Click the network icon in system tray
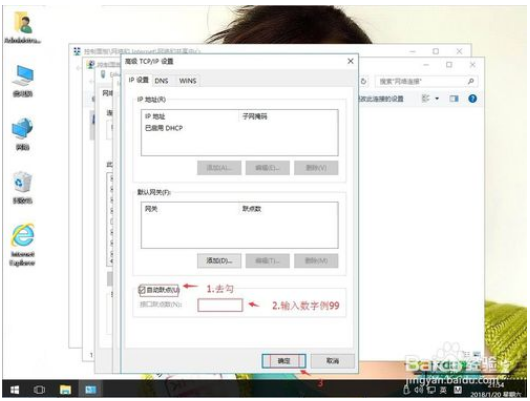Screen dimensions: 530x401 click(431, 390)
